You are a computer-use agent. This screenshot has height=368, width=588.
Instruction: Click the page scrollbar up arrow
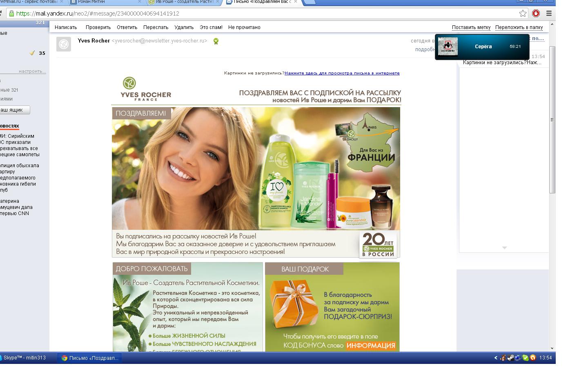552,24
